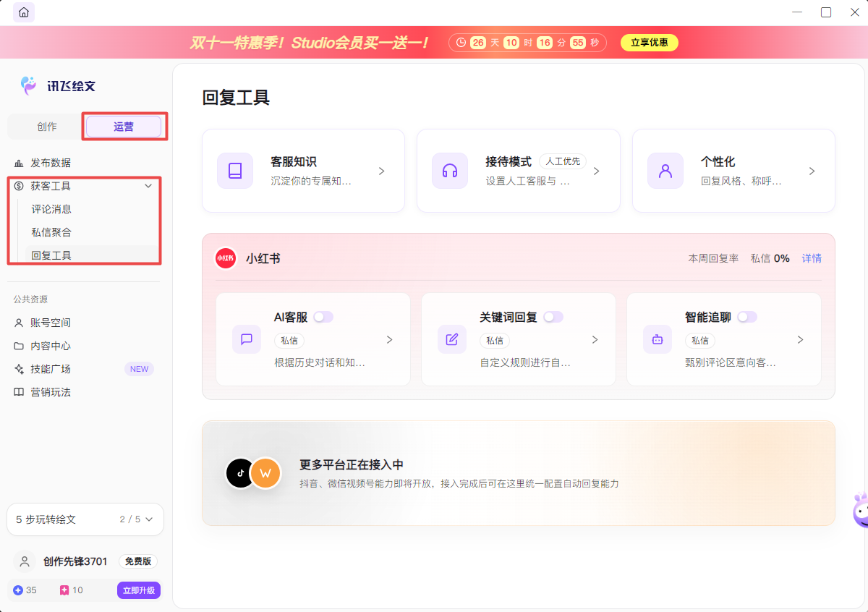Click the 账号空间 person icon
This screenshot has height=612, width=868.
[x=19, y=323]
